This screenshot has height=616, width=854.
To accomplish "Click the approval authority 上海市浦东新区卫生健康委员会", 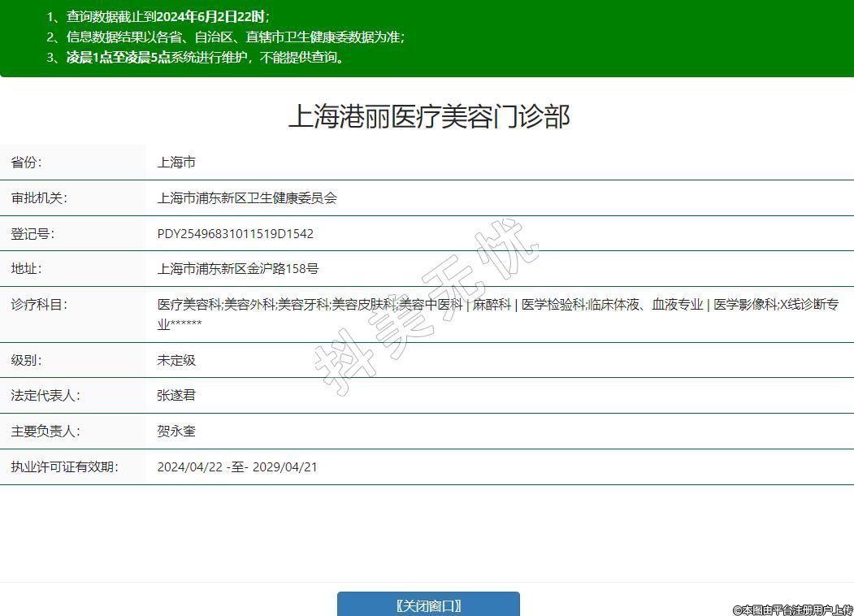I will (247, 198).
